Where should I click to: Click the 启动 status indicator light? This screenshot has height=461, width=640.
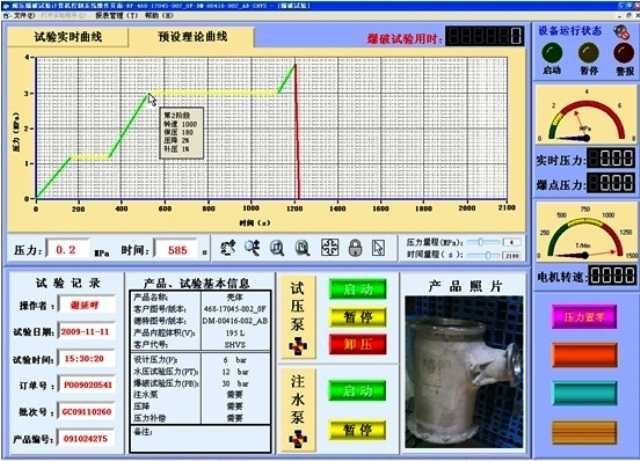tap(552, 53)
